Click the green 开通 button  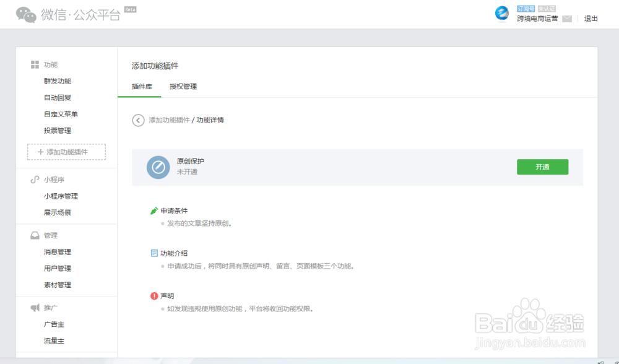(542, 167)
